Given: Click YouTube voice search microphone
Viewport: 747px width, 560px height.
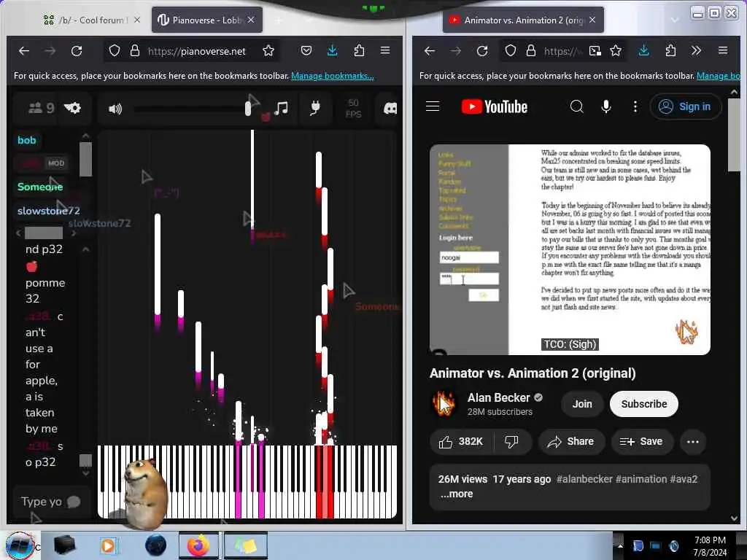Looking at the screenshot, I should (x=606, y=106).
